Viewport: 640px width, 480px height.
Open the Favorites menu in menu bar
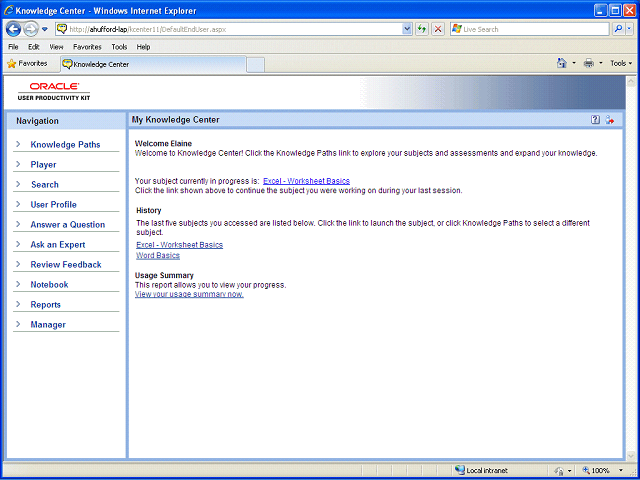(x=87, y=47)
